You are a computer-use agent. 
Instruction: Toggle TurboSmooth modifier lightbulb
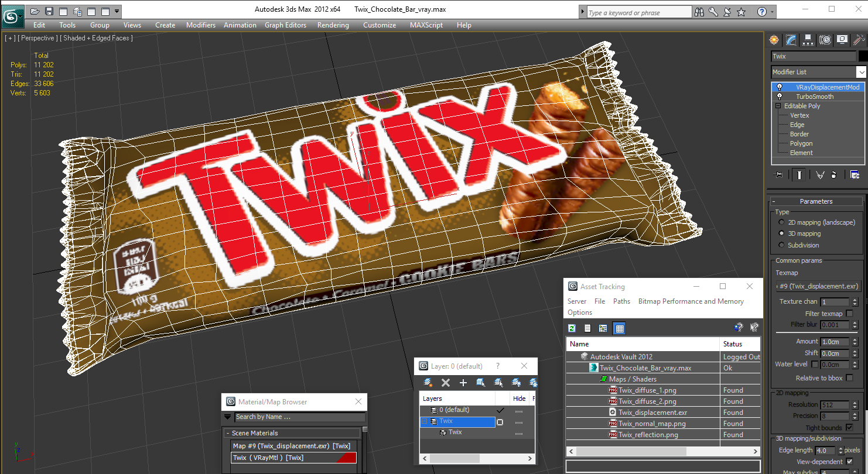click(779, 97)
